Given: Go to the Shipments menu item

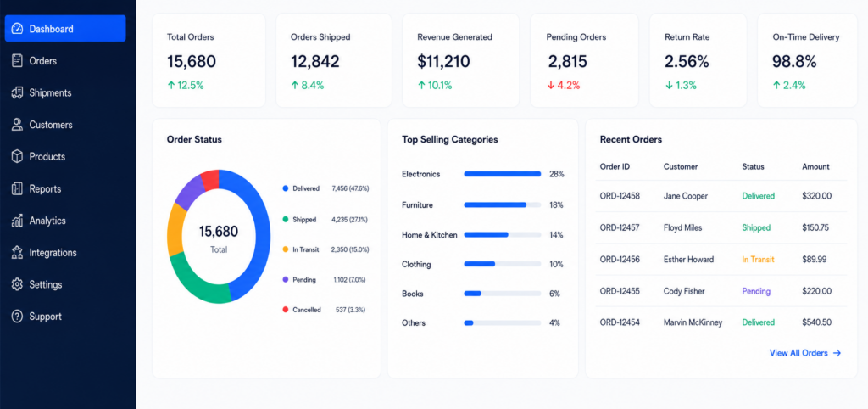Looking at the screenshot, I should click(x=65, y=92).
